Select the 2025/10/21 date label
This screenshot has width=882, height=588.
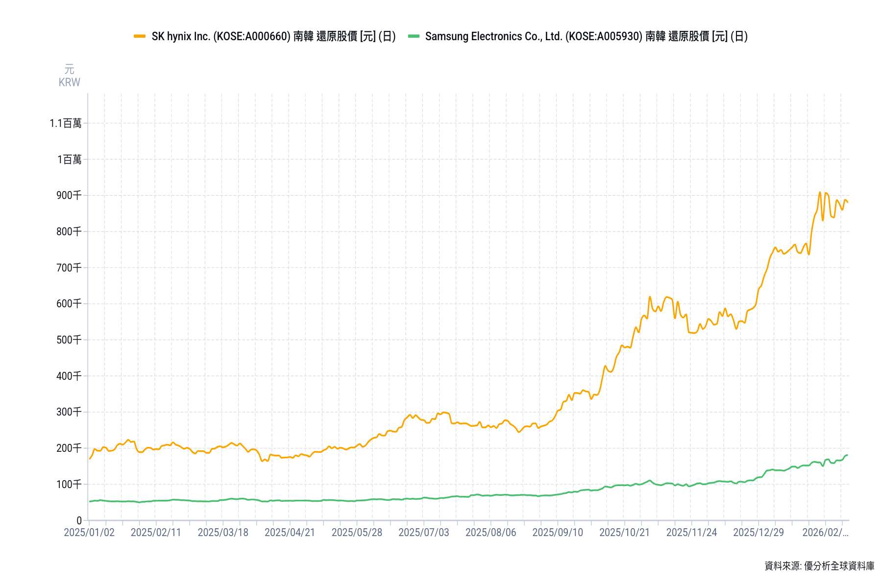[x=624, y=533]
